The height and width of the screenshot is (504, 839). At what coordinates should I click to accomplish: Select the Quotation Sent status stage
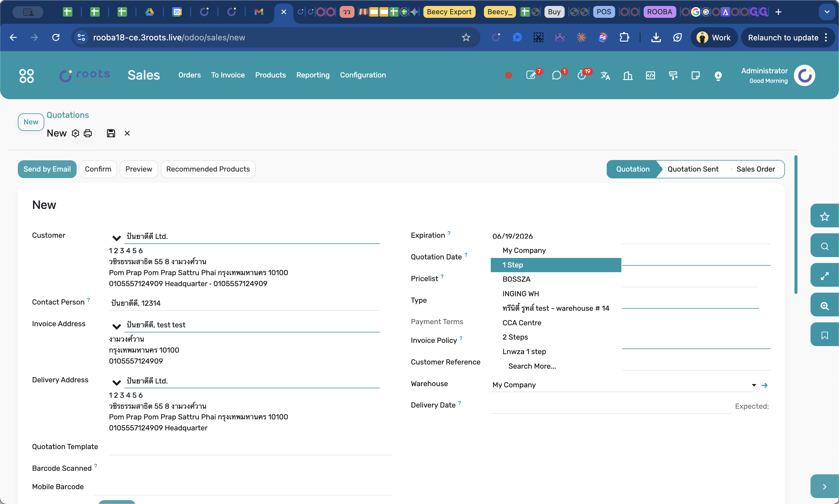coord(693,169)
